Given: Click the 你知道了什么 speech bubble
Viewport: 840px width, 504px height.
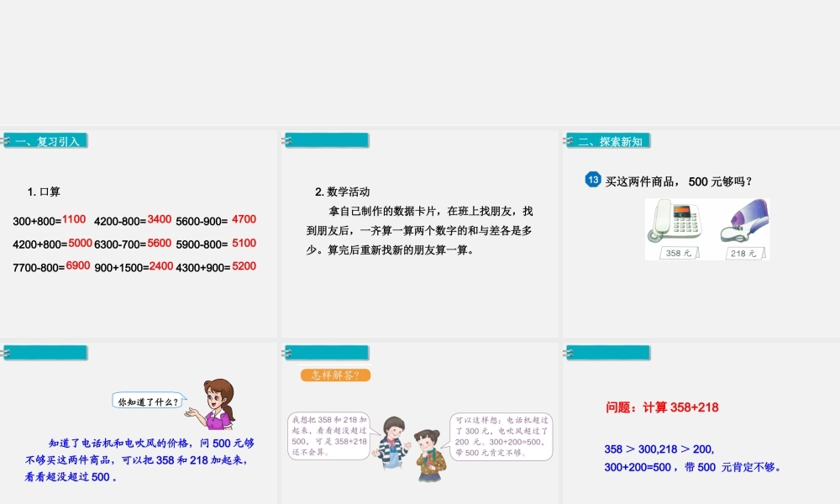Looking at the screenshot, I should tap(149, 401).
